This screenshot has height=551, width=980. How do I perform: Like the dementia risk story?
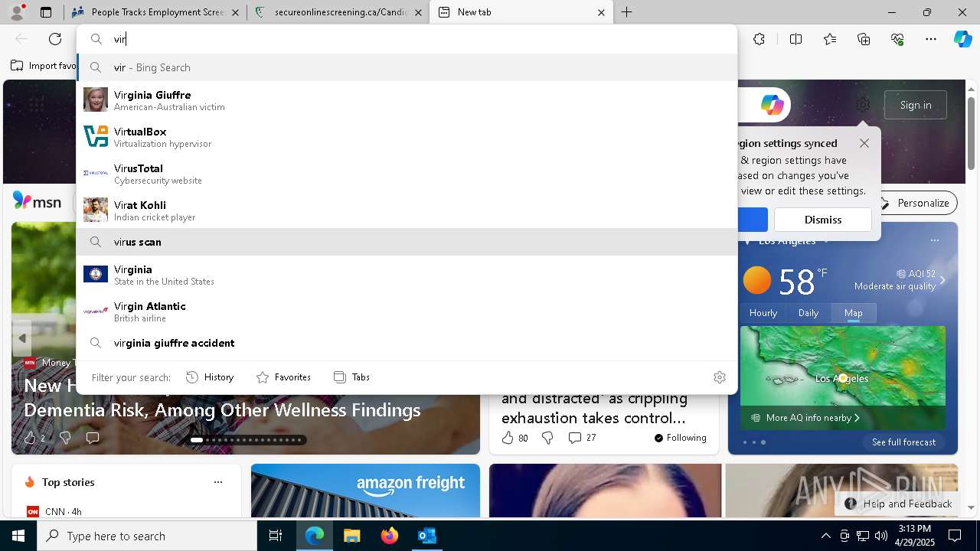coord(30,438)
